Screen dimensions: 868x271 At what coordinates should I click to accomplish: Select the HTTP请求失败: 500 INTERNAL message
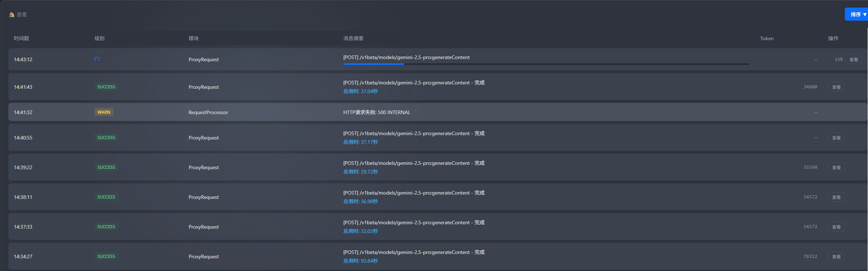[377, 112]
